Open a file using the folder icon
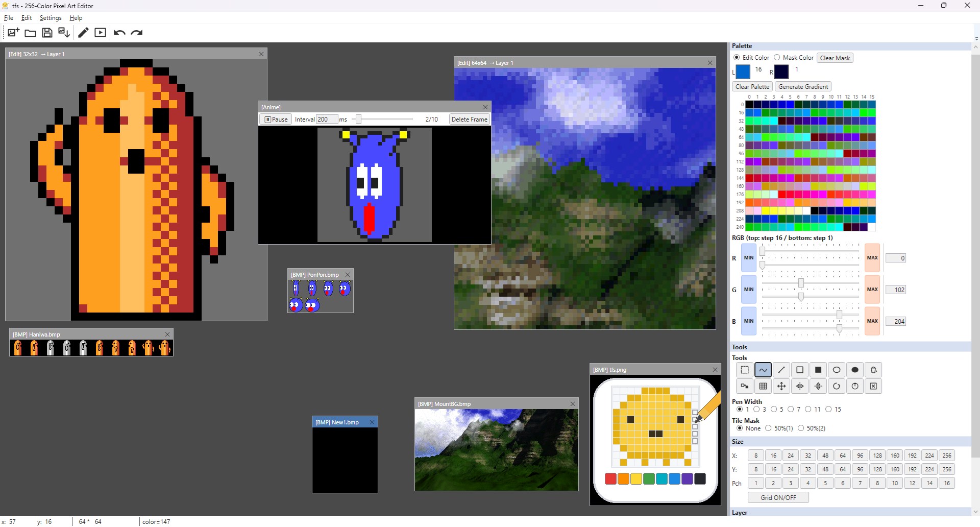This screenshot has width=980, height=527. click(x=31, y=33)
